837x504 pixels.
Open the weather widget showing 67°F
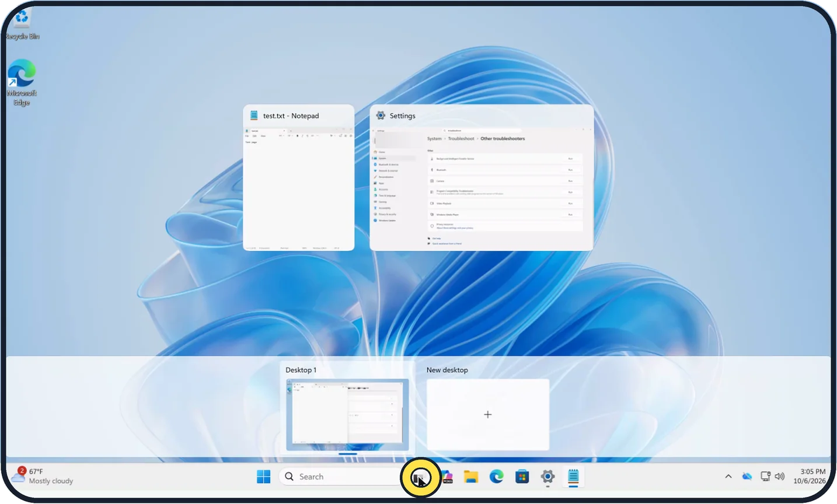(42, 476)
